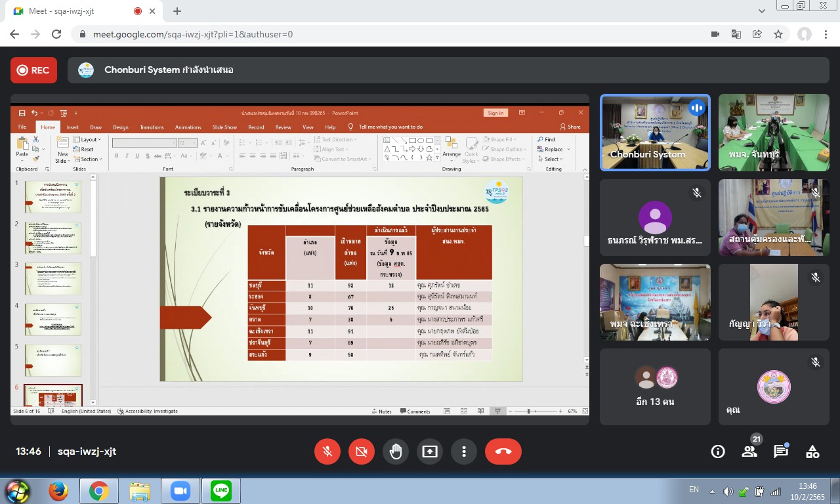Click the Present now screen share icon
This screenshot has height=504, width=840.
coord(430,451)
